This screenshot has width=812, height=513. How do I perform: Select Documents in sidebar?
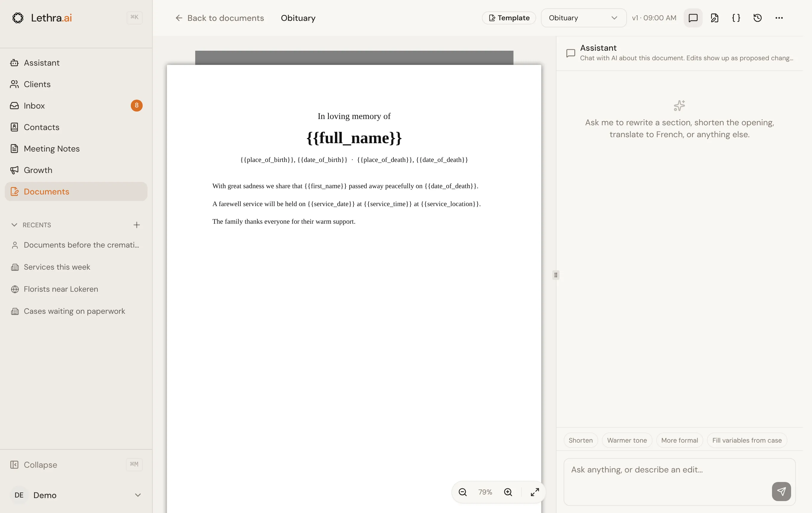click(76, 192)
